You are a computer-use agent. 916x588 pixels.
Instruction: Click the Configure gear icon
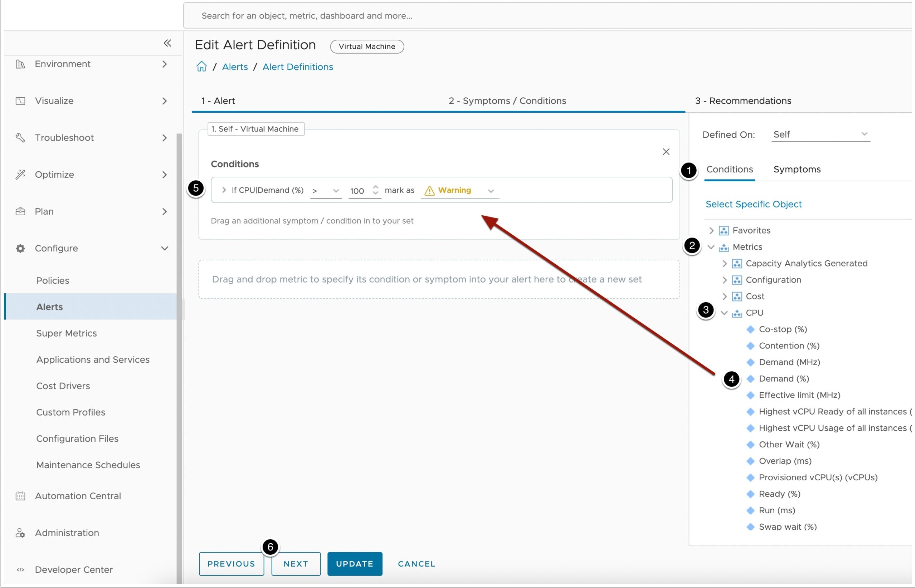[20, 249]
